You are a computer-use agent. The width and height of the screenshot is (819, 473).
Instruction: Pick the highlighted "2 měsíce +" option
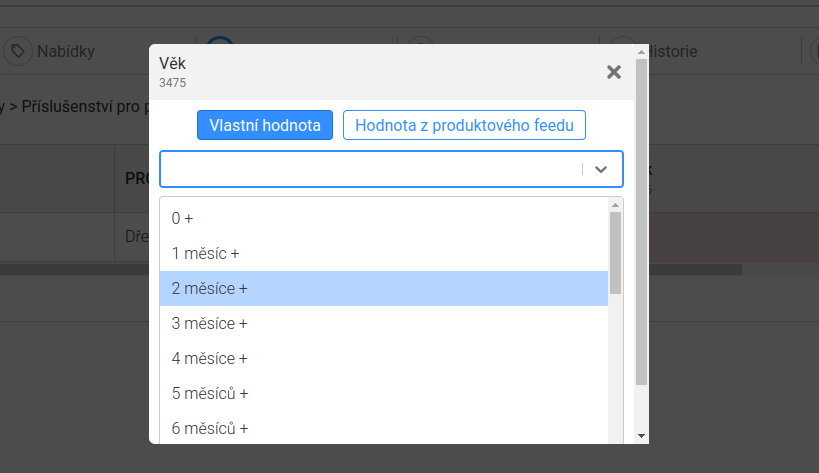click(384, 288)
